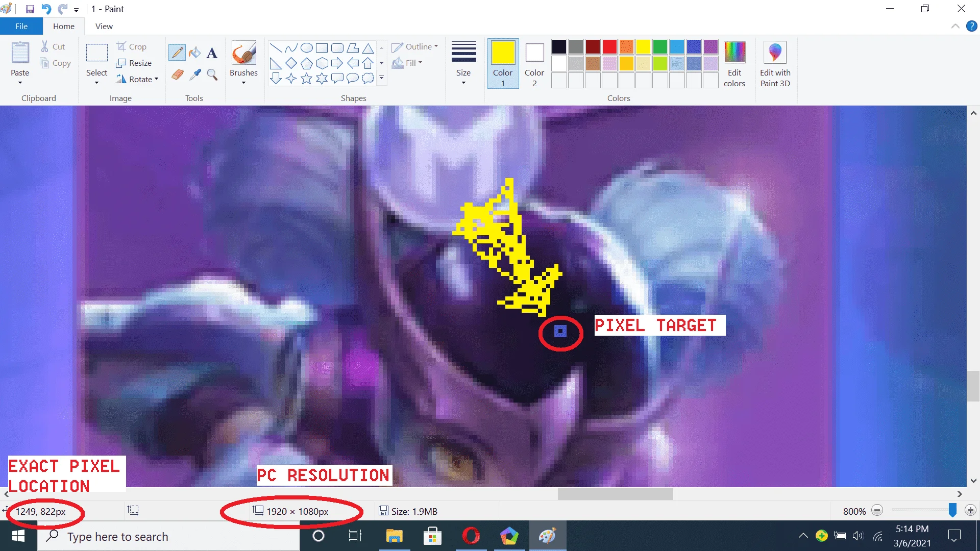The image size is (980, 551).
Task: Select the Magnifier tool
Action: [212, 75]
